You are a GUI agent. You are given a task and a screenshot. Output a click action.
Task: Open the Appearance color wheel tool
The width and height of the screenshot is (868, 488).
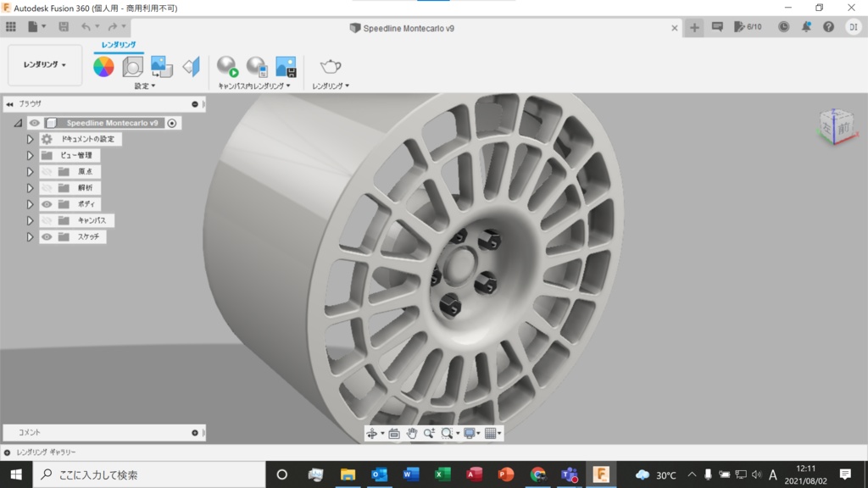coord(103,66)
